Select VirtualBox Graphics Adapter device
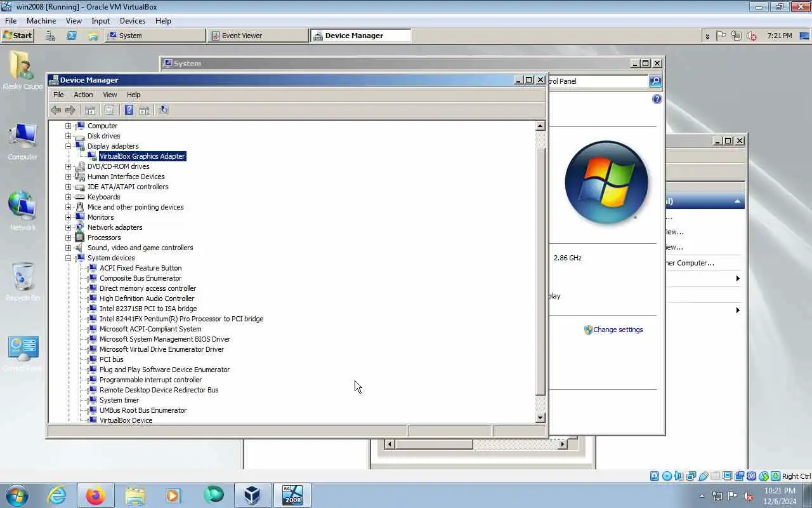The height and width of the screenshot is (508, 812). pos(142,156)
